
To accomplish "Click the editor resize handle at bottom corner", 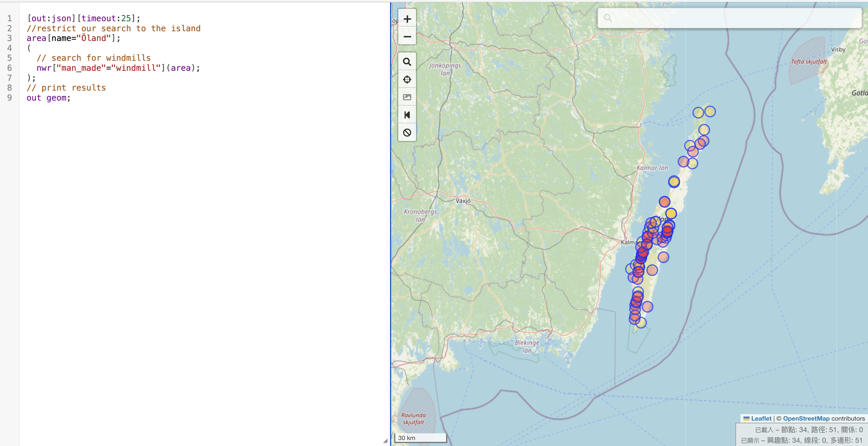I will tap(386, 441).
